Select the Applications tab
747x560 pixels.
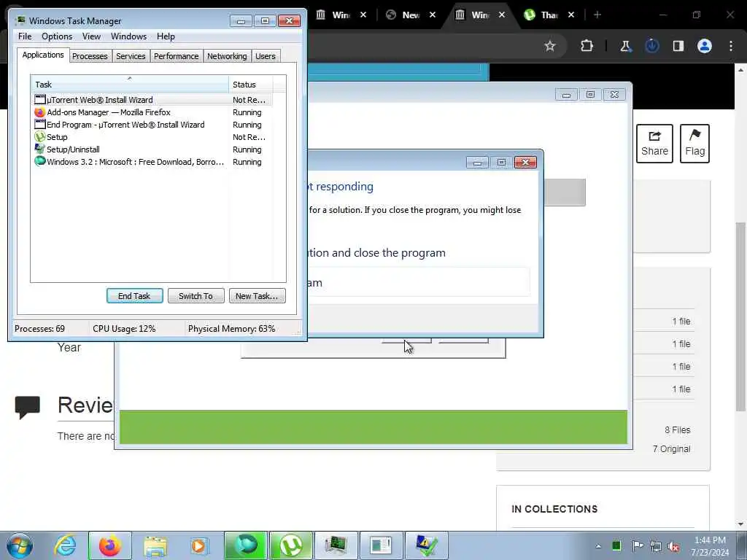(43, 55)
